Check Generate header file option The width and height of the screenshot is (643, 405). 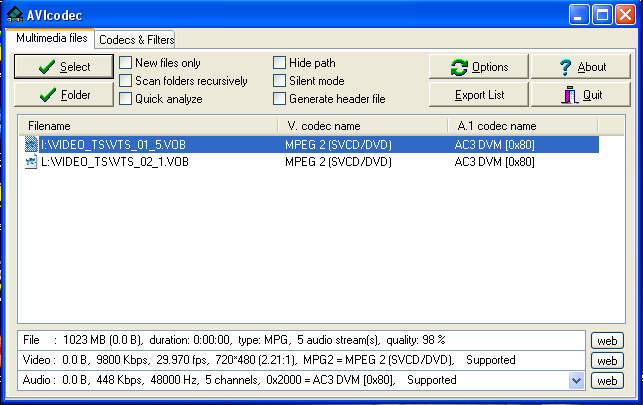coord(279,99)
